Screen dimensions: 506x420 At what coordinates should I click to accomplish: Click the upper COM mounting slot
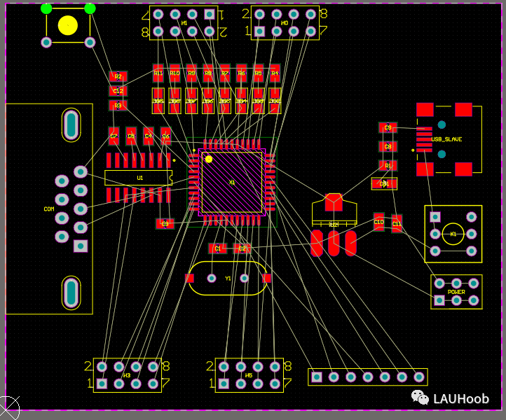[x=71, y=125]
